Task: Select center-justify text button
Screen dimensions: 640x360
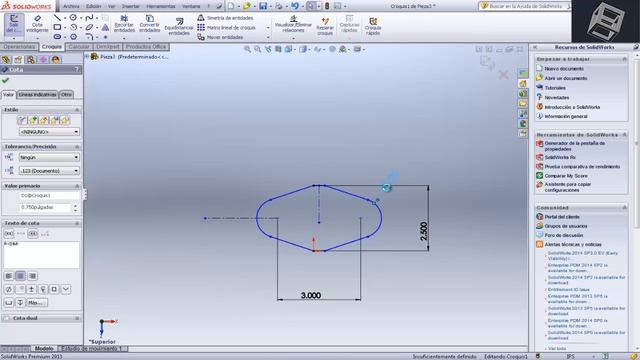Action: tap(20, 276)
